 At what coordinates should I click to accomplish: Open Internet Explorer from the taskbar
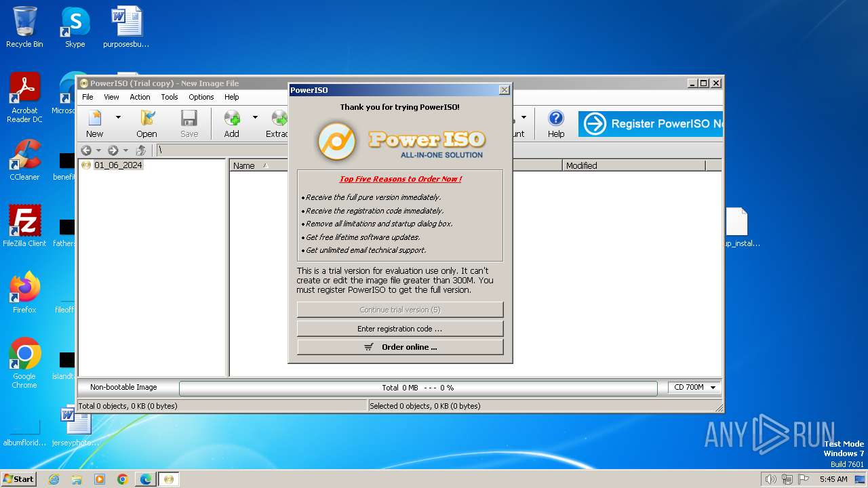coord(54,479)
